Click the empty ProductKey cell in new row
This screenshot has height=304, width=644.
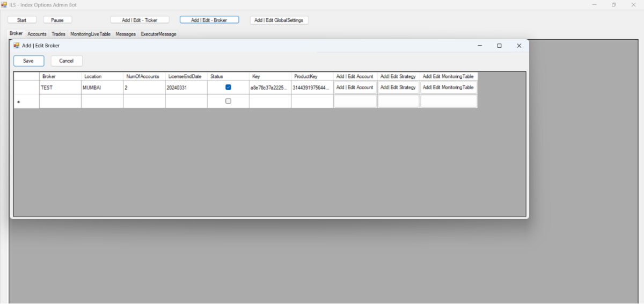click(x=312, y=101)
